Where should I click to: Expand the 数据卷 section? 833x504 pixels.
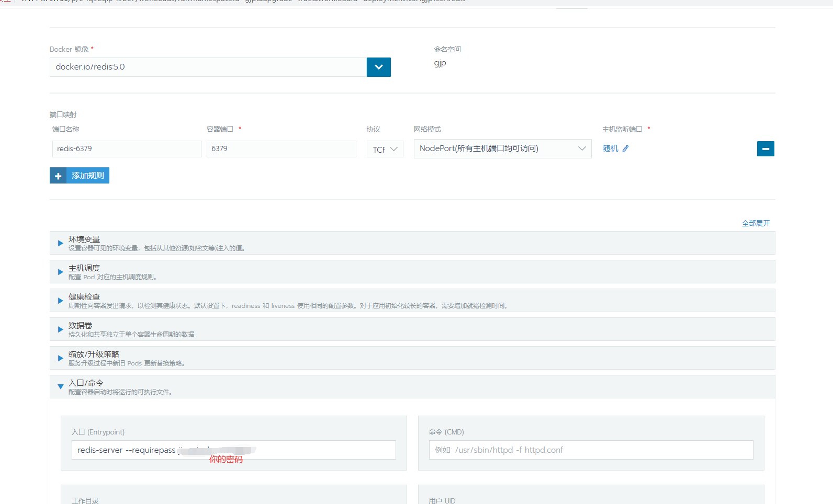click(412, 329)
